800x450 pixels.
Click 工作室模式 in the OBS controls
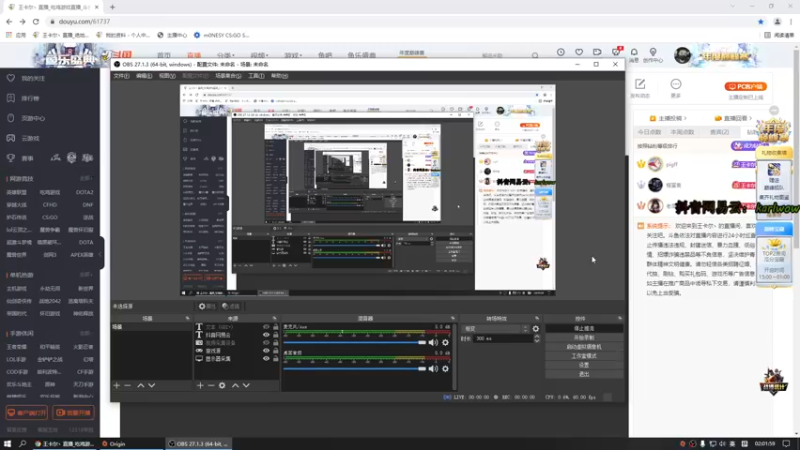click(x=584, y=356)
